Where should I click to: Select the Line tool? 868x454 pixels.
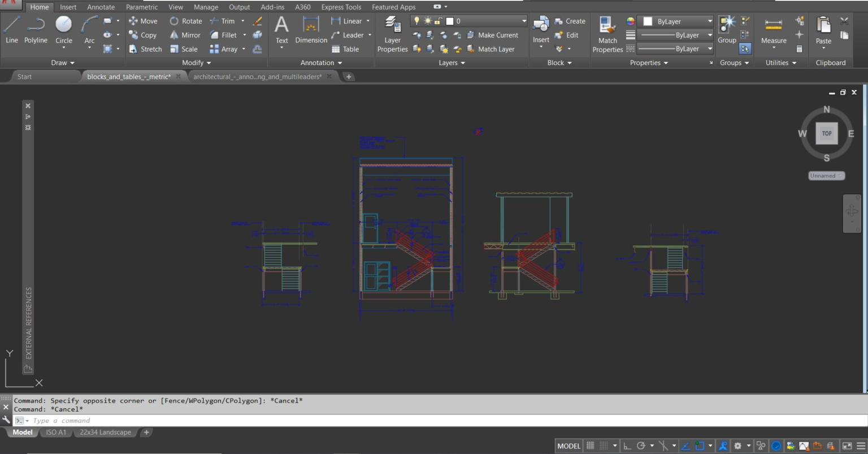[11, 31]
